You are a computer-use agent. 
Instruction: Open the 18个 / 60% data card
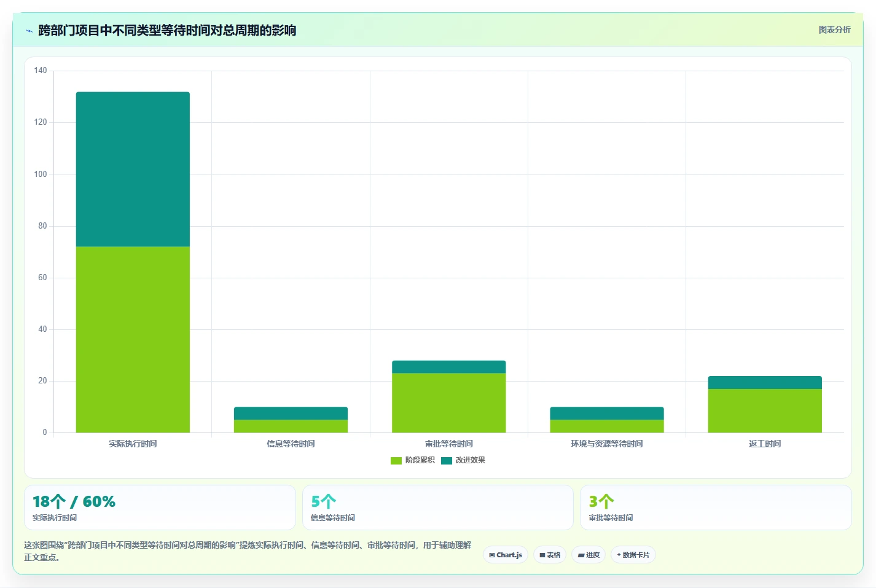(x=160, y=508)
